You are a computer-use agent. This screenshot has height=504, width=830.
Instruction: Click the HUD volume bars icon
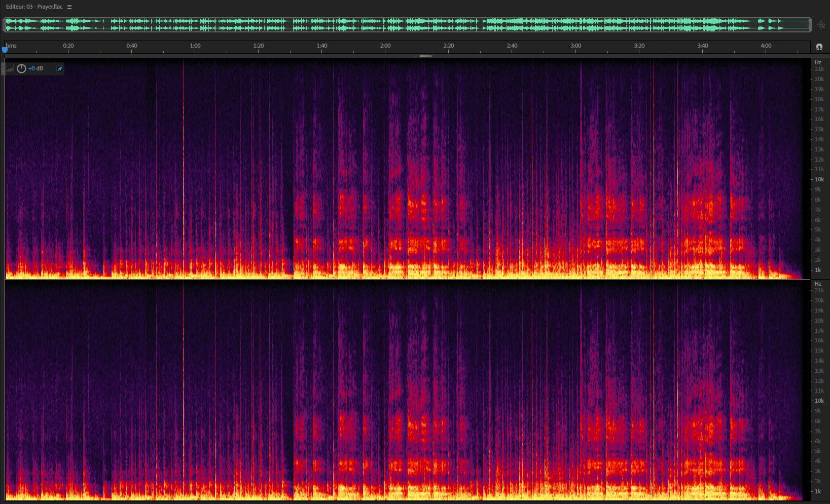pyautogui.click(x=11, y=68)
